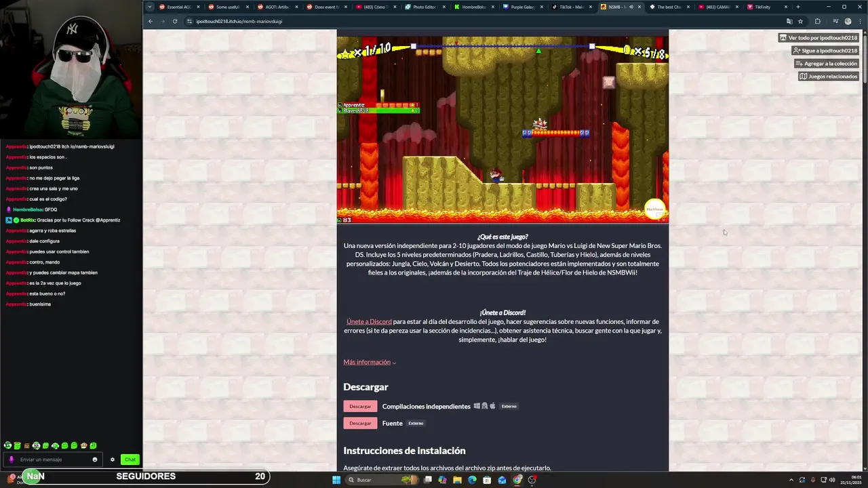The image size is (868, 488).
Task: Click the 'Instrucciones de instalación' heading
Action: [404, 451]
